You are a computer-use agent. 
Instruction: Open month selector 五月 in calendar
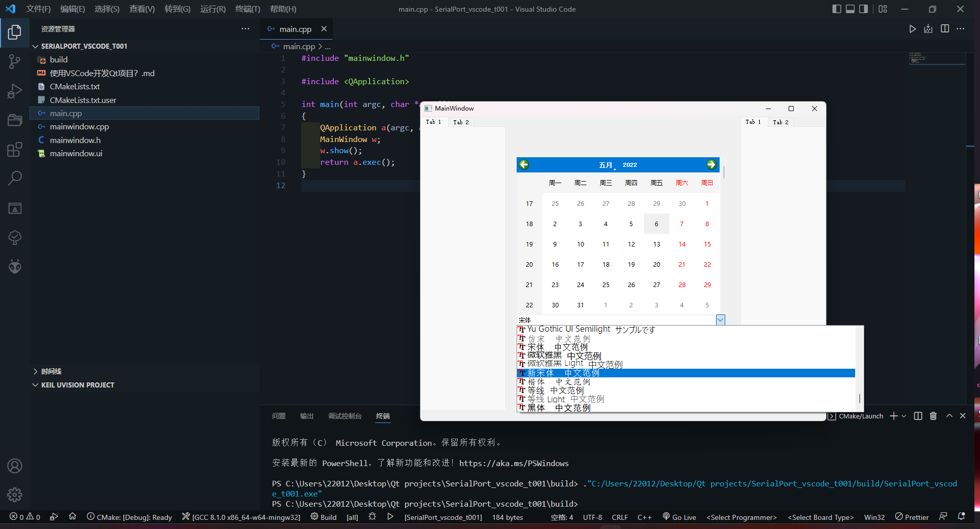(606, 165)
